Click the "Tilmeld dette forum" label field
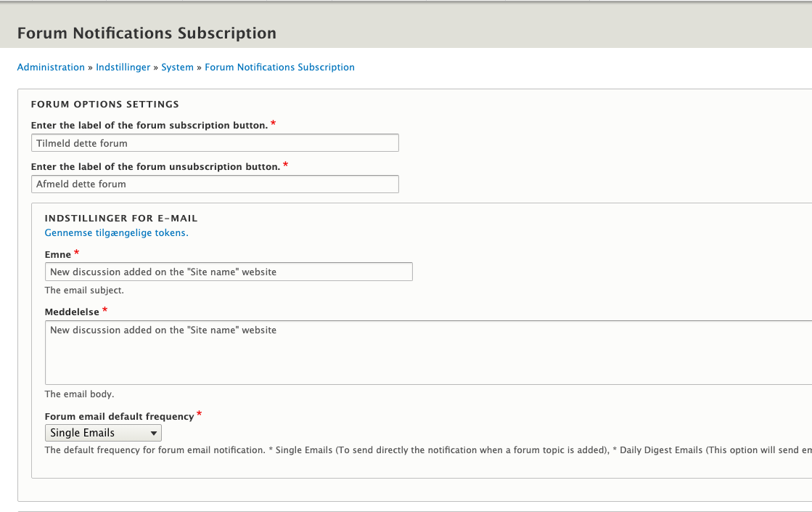Screen dimensions: 812x512 click(214, 142)
